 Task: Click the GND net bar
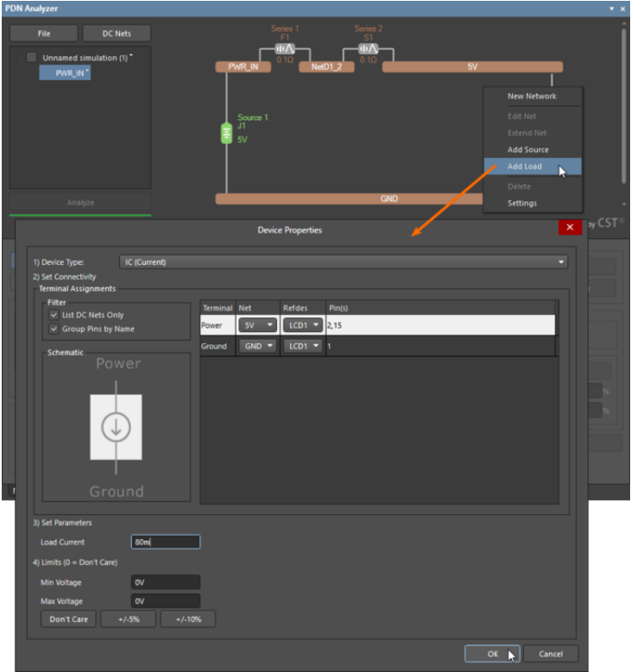coord(350,199)
